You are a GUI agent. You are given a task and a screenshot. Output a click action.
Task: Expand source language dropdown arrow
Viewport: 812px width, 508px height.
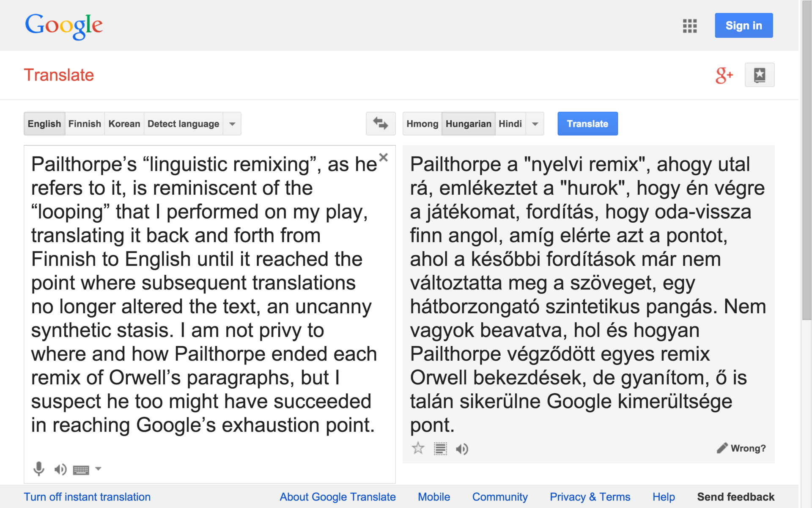[232, 124]
